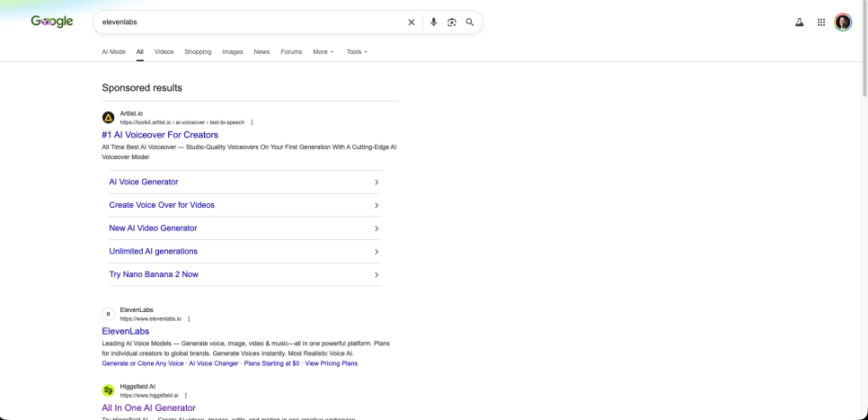The height and width of the screenshot is (420, 868).
Task: Open the ElevenLabs result title link
Action: (x=126, y=331)
